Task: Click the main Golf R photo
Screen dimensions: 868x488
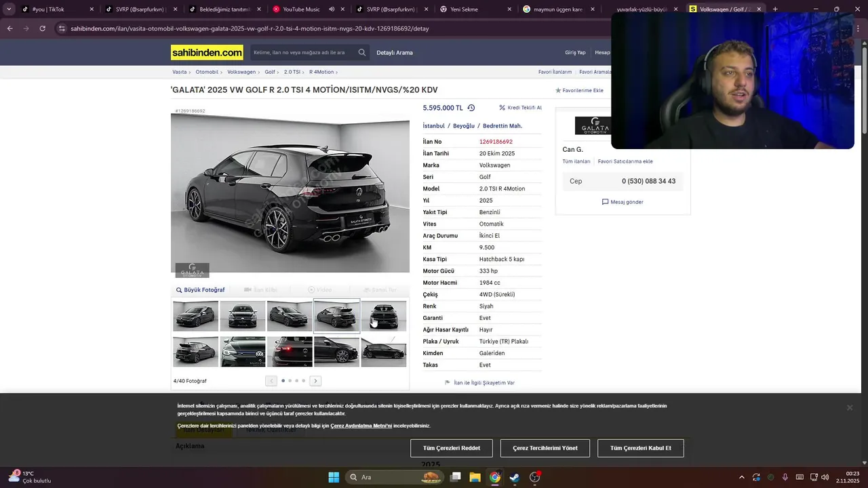Action: pos(290,193)
